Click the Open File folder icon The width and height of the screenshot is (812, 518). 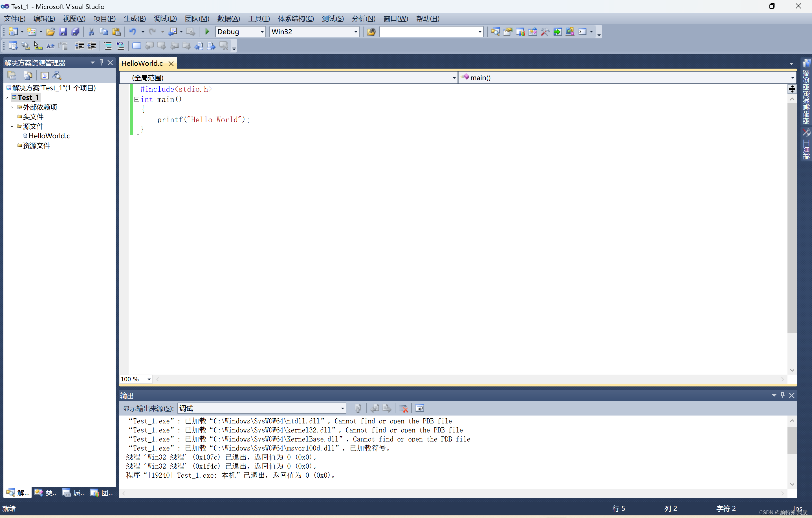[50, 32]
